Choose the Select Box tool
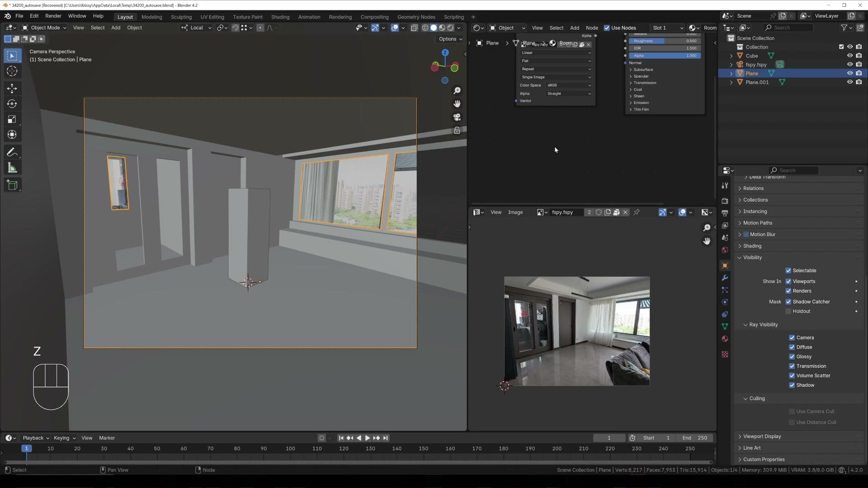Viewport: 868px width, 488px height. pos(12,56)
